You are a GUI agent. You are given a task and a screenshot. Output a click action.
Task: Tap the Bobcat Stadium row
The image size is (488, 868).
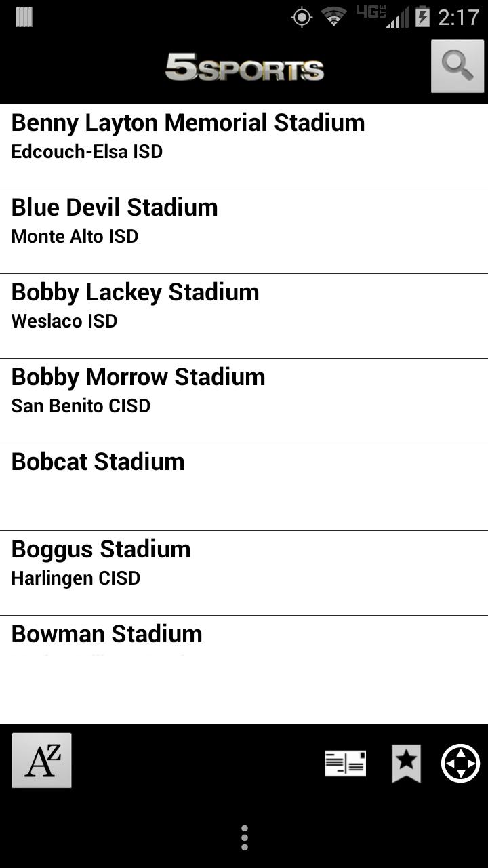98,462
